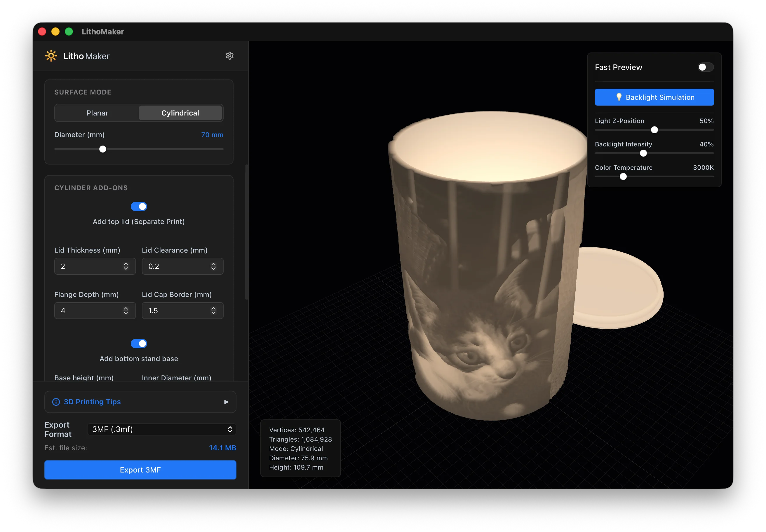Click the "SURFACE MODE" section heading

point(83,92)
